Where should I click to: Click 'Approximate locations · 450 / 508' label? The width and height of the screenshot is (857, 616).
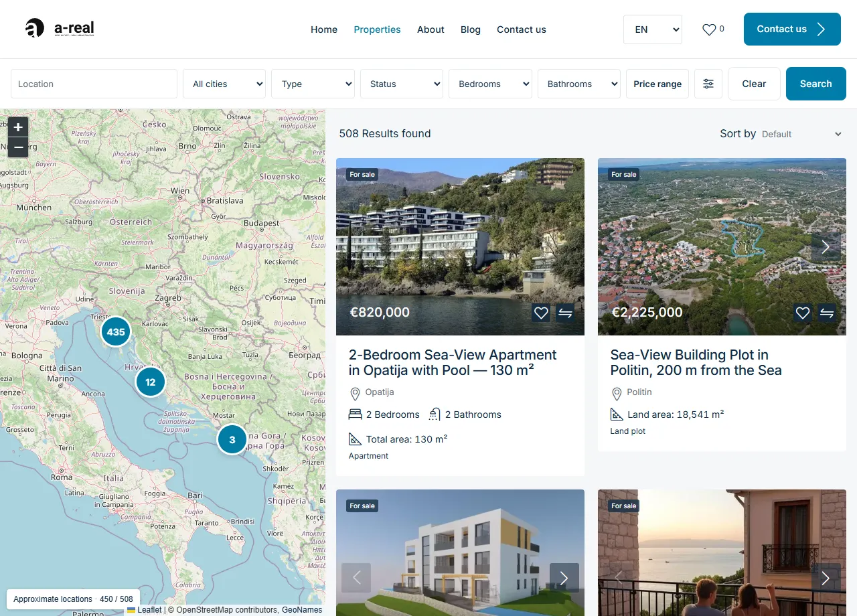click(73, 599)
